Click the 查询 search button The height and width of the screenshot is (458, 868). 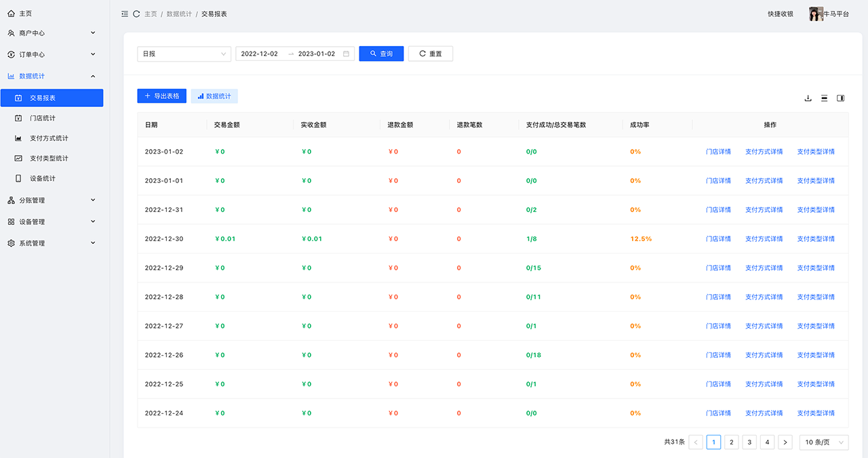(381, 54)
